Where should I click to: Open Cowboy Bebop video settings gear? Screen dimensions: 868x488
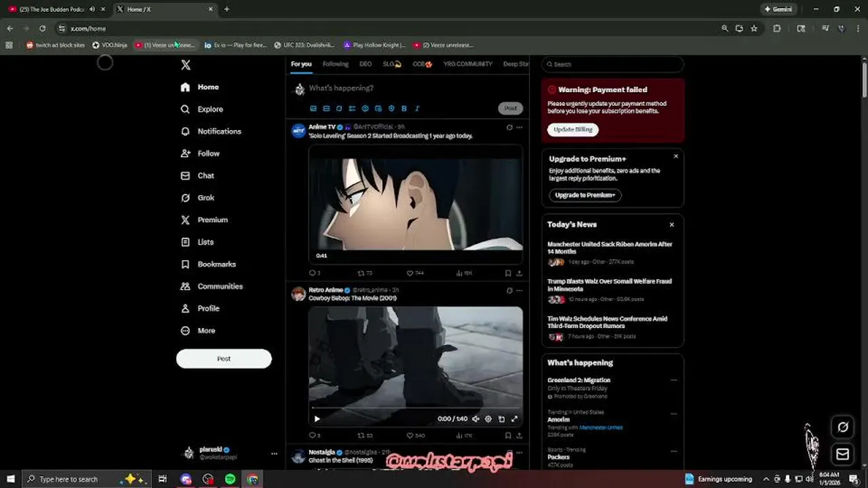coord(488,419)
